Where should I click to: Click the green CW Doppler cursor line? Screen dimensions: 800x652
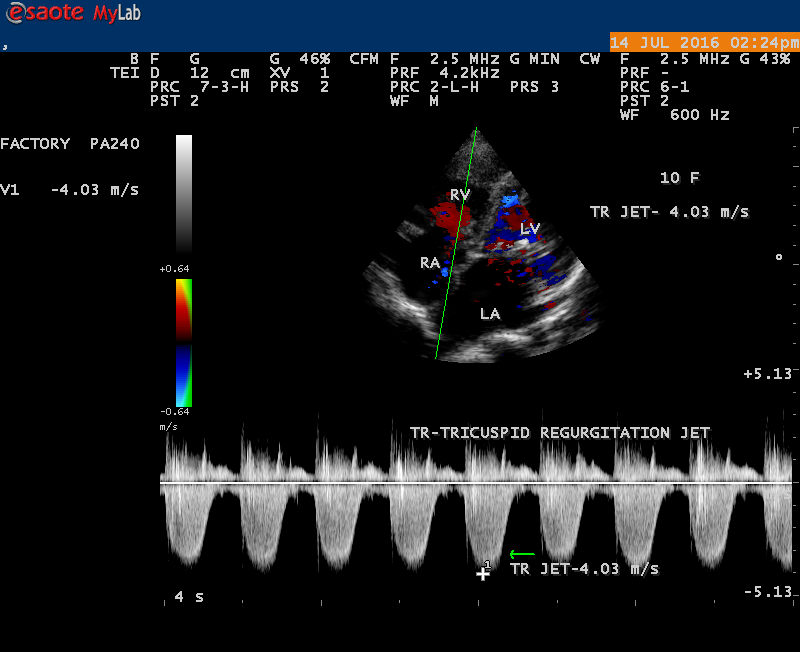tap(456, 243)
